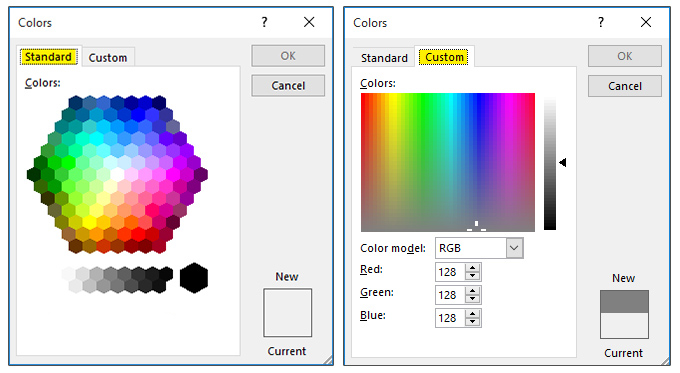Switch to Standard tab in right dialog

coord(384,58)
